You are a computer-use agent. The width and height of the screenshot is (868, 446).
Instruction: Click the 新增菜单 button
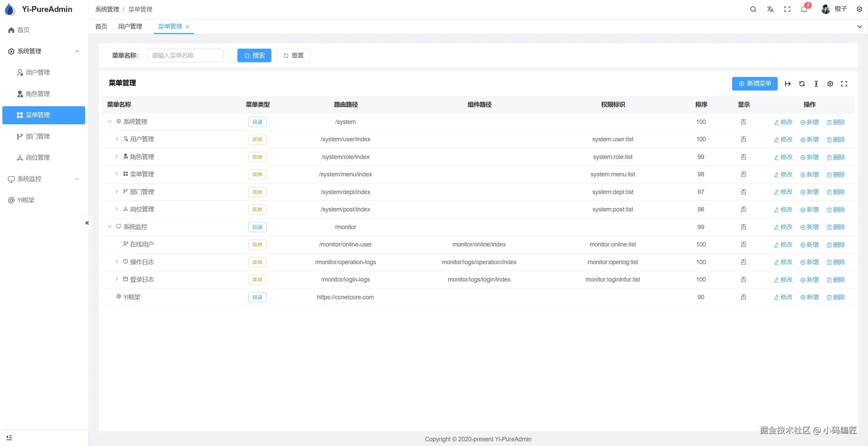[755, 84]
